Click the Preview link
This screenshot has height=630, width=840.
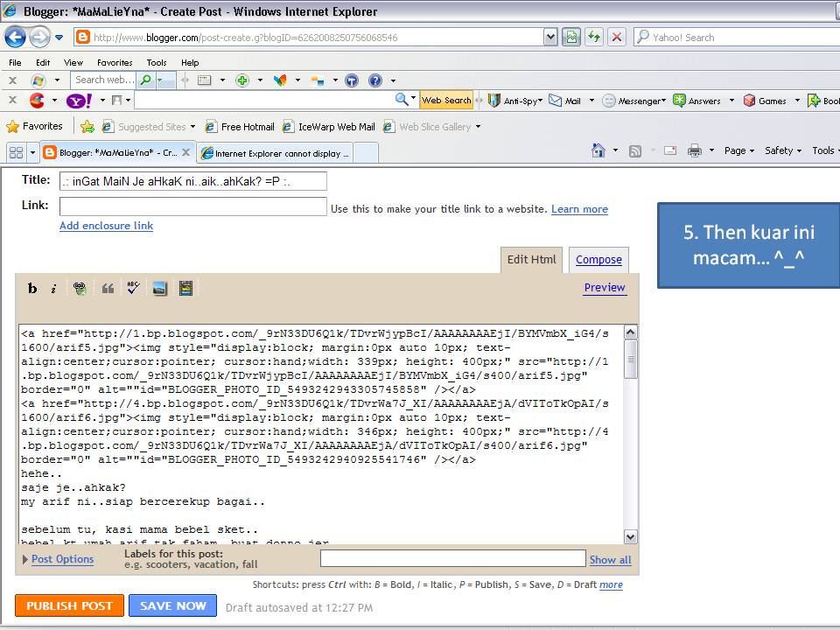pos(605,288)
